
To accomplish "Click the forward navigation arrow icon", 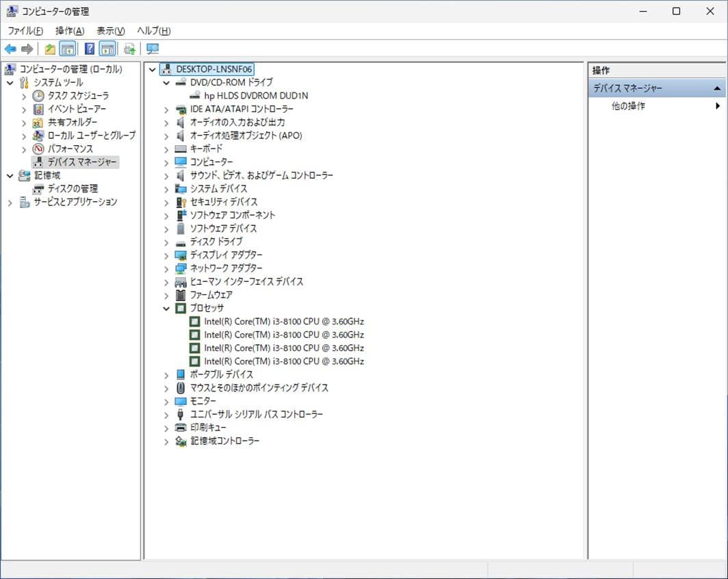I will [26, 49].
